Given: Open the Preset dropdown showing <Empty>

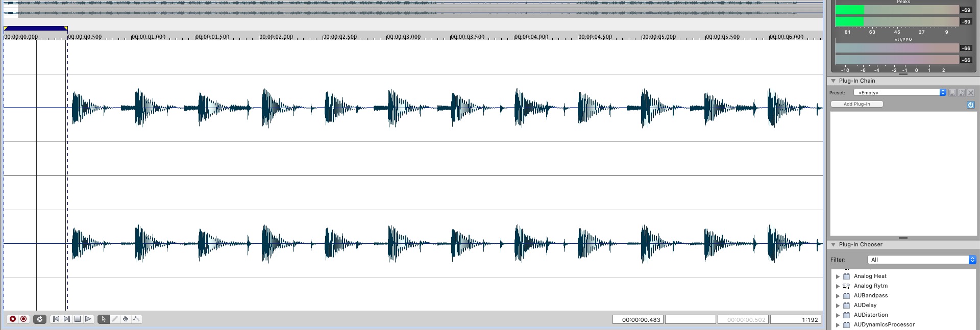Looking at the screenshot, I should [x=900, y=93].
